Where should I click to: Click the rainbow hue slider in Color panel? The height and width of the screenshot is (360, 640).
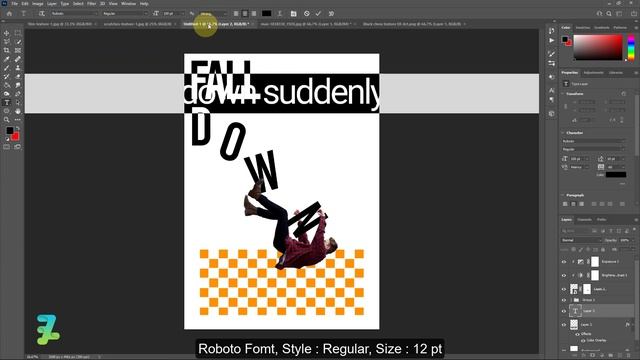pyautogui.click(x=631, y=47)
